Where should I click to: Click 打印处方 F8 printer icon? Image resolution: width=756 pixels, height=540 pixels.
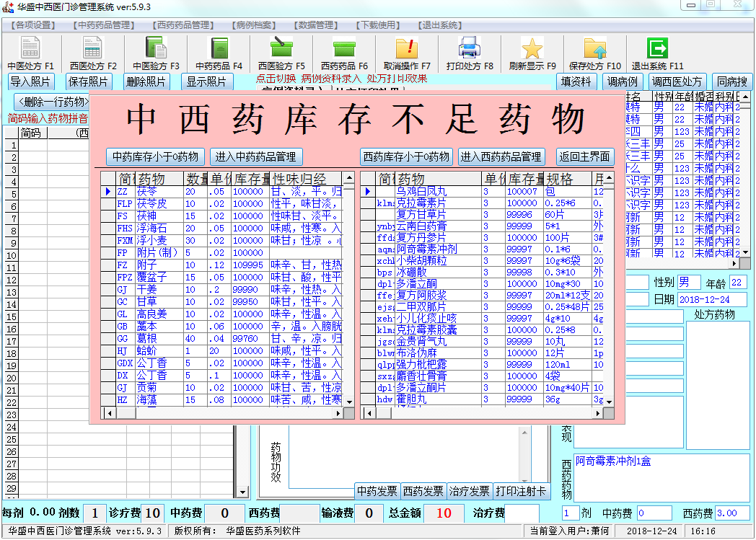click(470, 53)
